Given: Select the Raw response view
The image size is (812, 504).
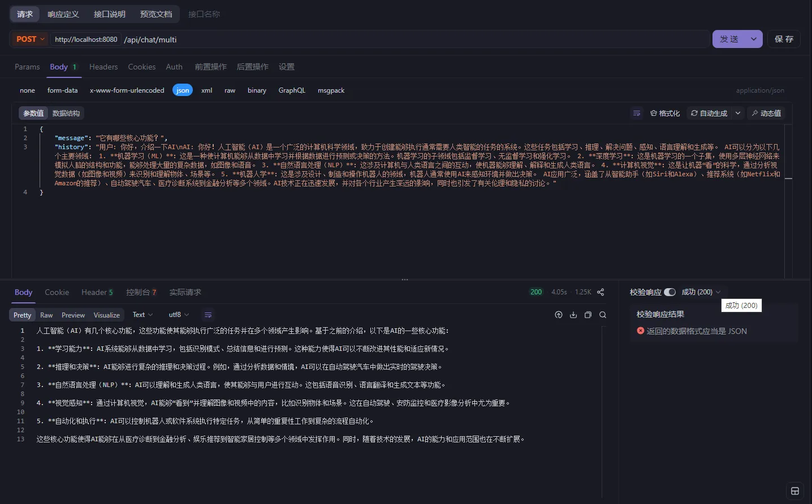Looking at the screenshot, I should 46,315.
